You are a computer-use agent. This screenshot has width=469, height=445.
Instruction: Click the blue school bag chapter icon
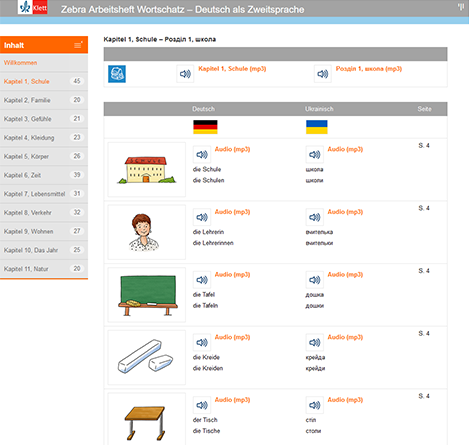click(117, 74)
